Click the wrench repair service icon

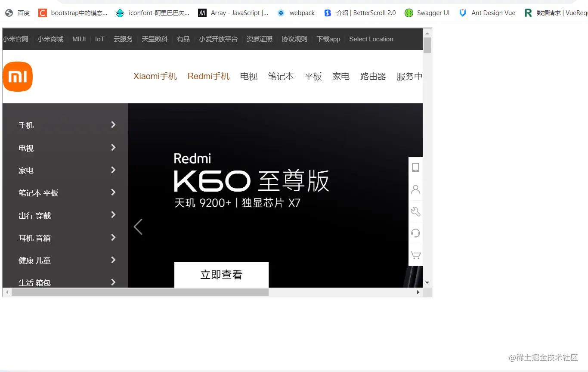click(x=415, y=211)
